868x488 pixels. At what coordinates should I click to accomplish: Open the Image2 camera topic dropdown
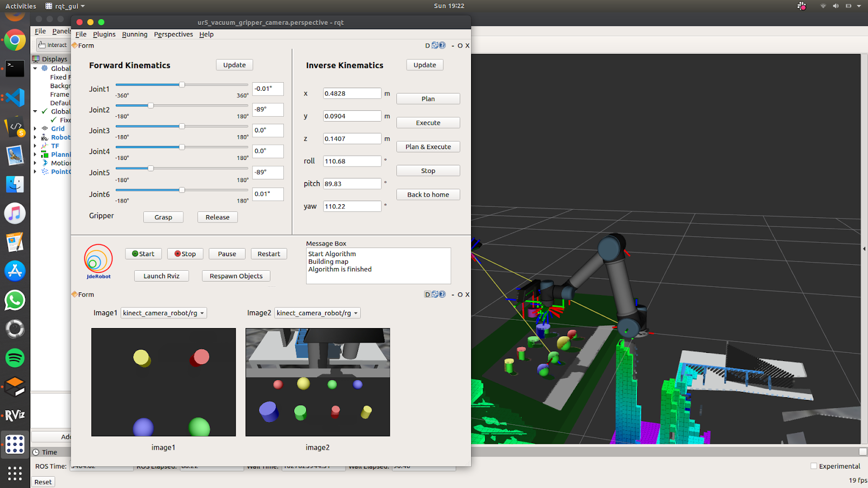[317, 313]
